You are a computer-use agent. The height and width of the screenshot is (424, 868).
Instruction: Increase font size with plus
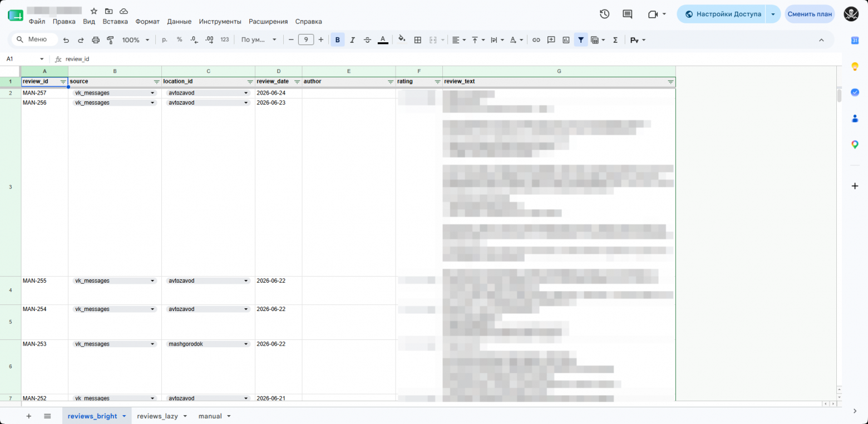[320, 40]
